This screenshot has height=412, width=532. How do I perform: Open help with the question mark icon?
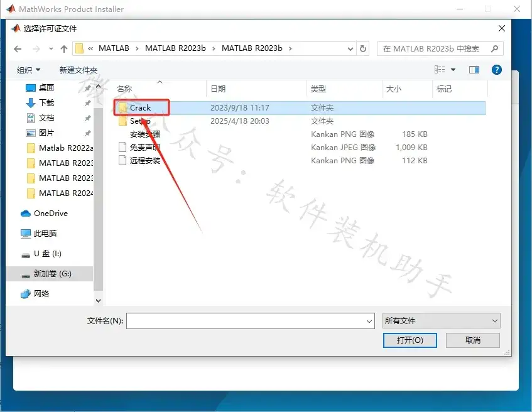496,70
